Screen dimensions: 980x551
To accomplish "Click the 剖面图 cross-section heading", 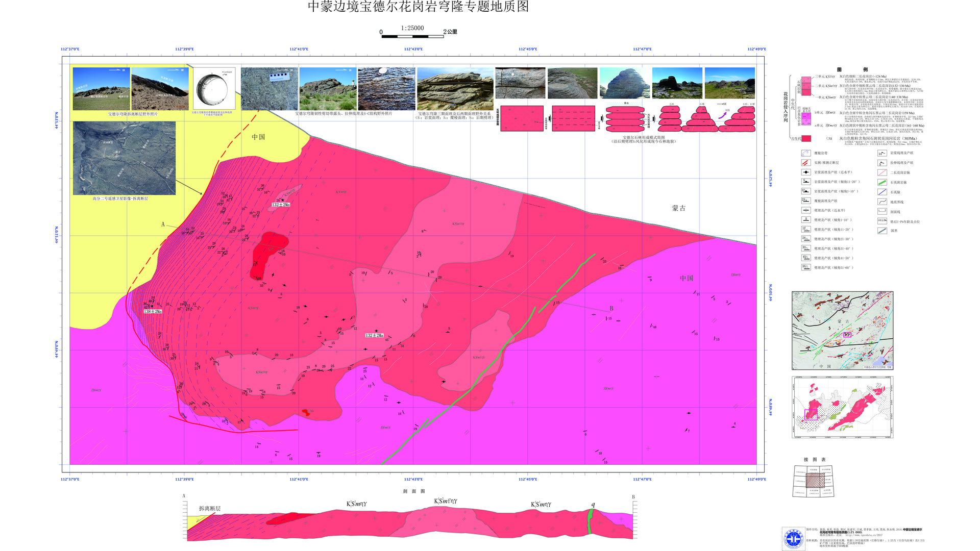I will point(414,491).
